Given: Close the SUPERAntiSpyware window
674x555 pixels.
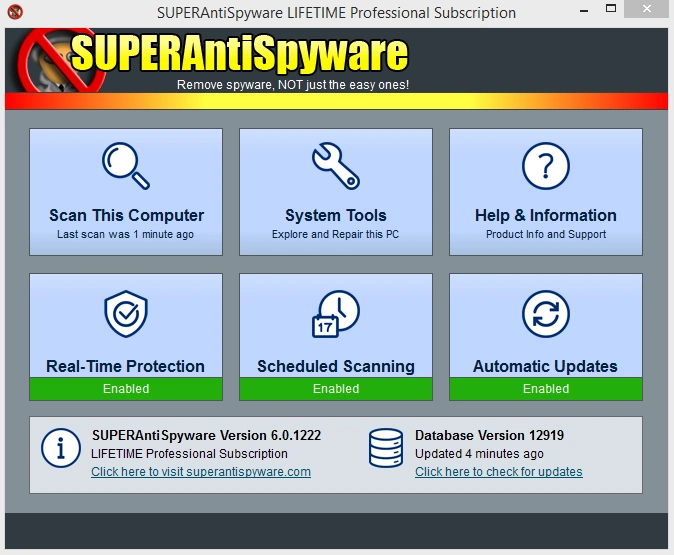Looking at the screenshot, I should [x=646, y=9].
